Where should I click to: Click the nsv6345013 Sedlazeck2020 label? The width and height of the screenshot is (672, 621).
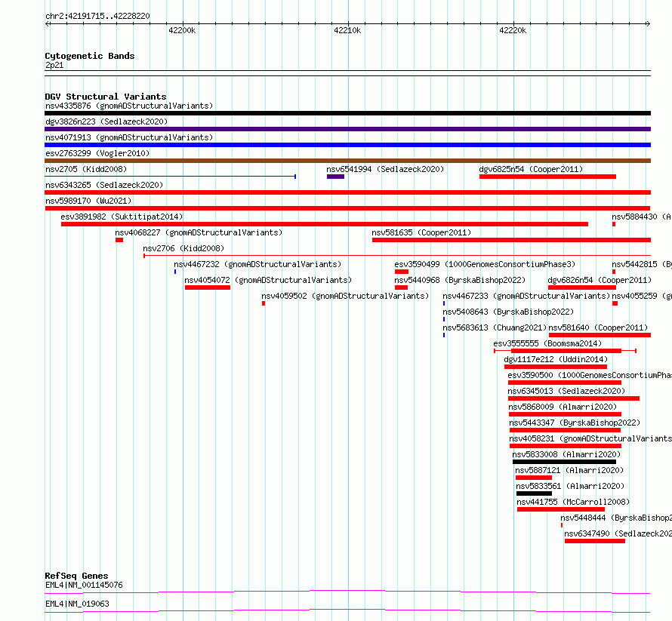point(566,391)
